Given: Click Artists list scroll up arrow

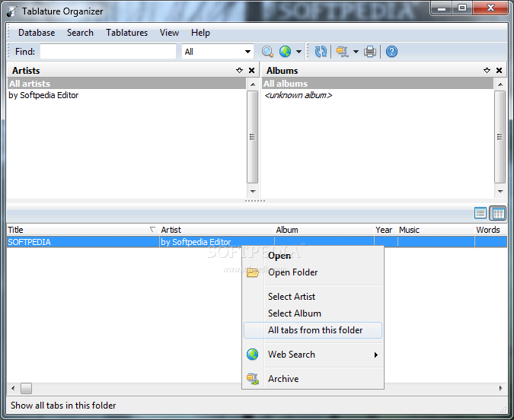Looking at the screenshot, I should pos(252,84).
